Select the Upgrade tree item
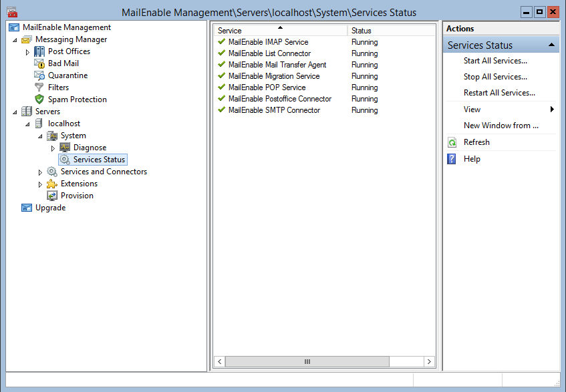 pos(51,208)
